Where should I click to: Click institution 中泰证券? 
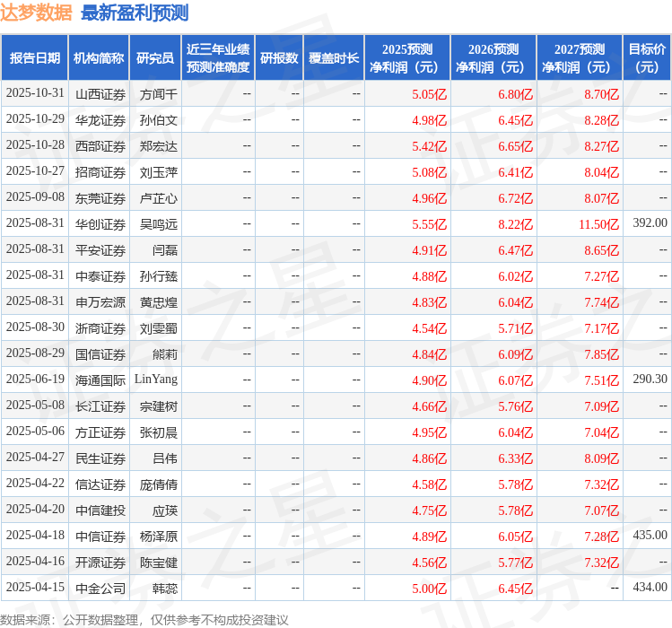point(100,276)
